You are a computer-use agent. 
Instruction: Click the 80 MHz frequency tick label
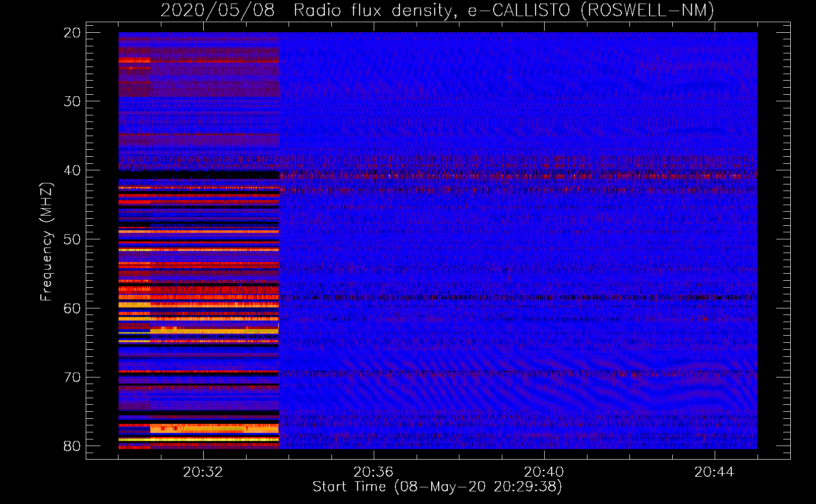72,446
